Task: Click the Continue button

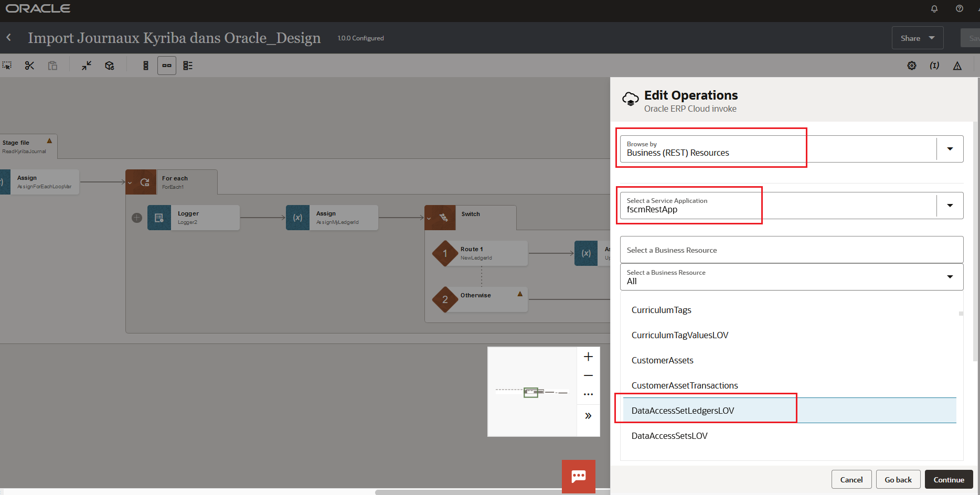Action: 949,480
